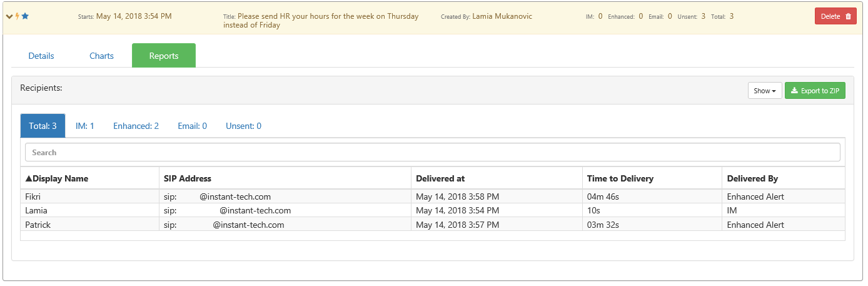Delete this alert
Screen dimensions: 868x286
pyautogui.click(x=835, y=16)
